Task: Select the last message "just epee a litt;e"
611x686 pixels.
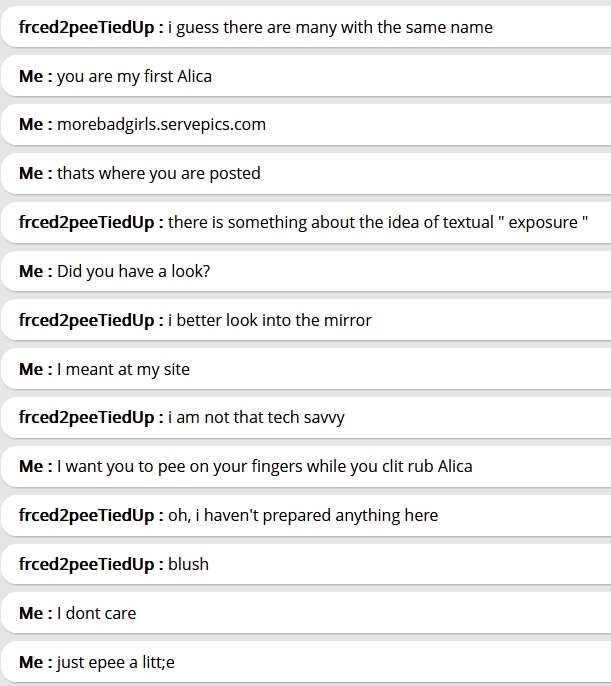Action: pos(116,663)
